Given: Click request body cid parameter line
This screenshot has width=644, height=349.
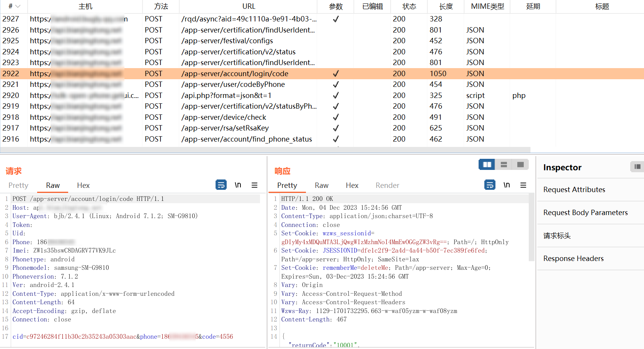Looking at the screenshot, I should click(x=123, y=336).
